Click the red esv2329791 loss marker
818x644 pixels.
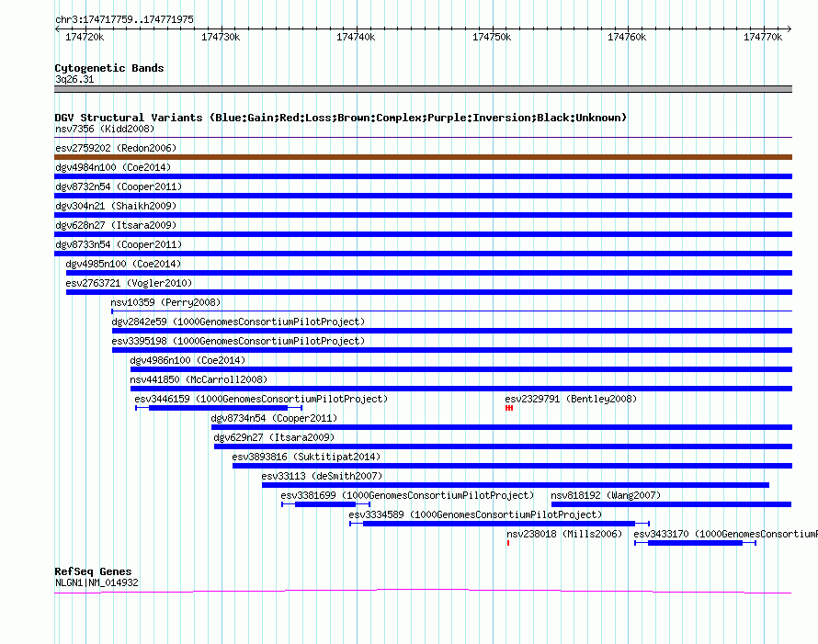coord(509,408)
